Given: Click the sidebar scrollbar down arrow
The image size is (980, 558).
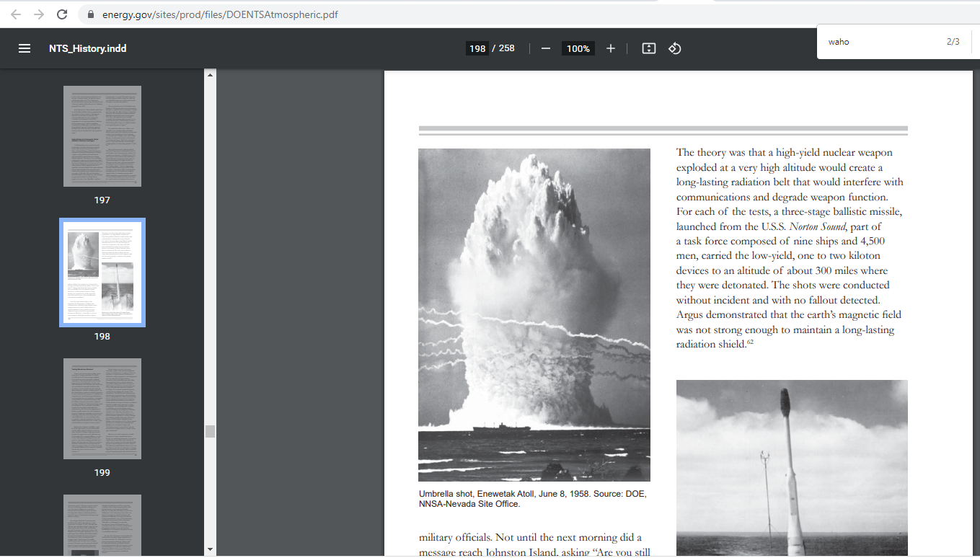Looking at the screenshot, I should pos(211,549).
